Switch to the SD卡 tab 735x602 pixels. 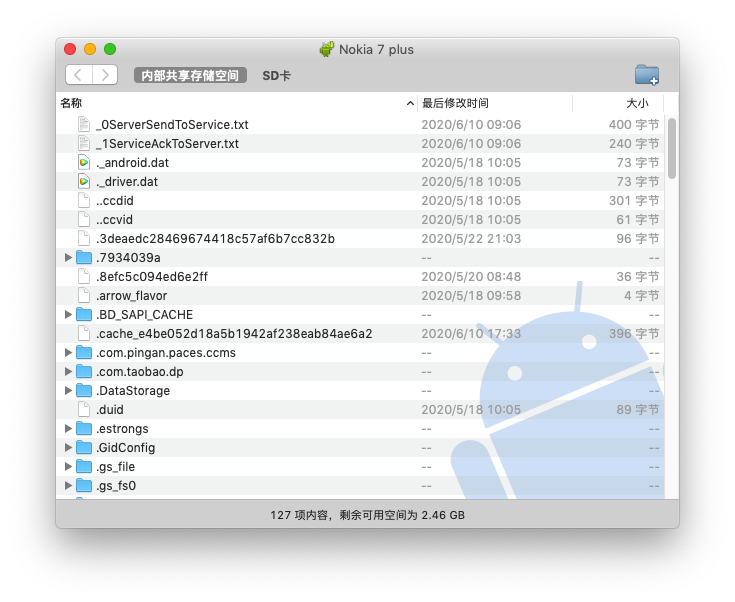(x=276, y=75)
